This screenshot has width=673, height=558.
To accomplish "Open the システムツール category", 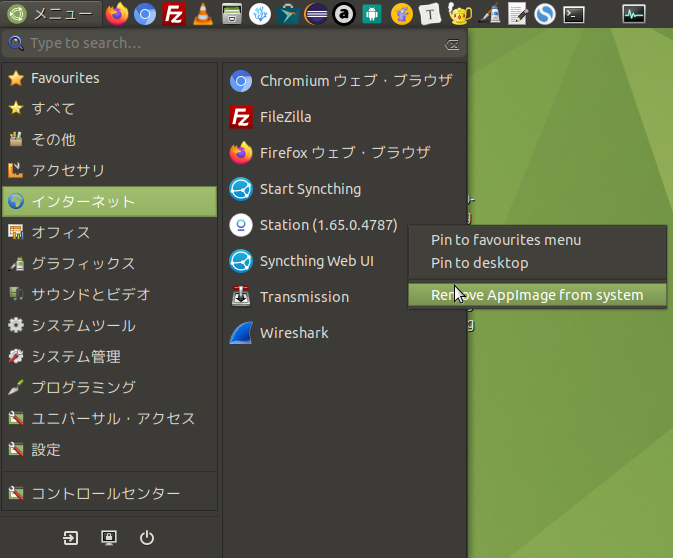I will (83, 325).
